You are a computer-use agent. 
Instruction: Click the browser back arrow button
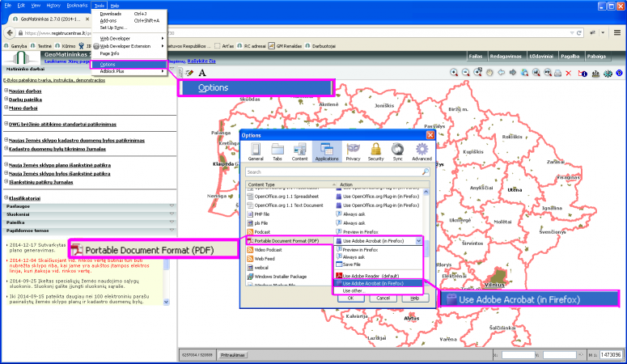[x=10, y=33]
